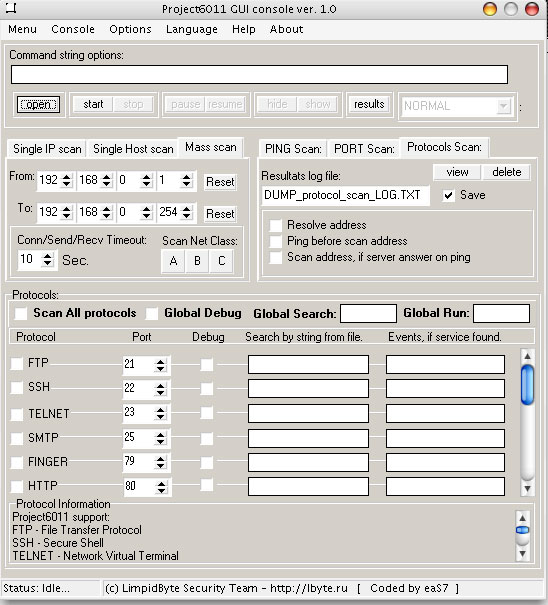Increment the last octet of From address
The width and height of the screenshot is (548, 605).
[x=187, y=177]
